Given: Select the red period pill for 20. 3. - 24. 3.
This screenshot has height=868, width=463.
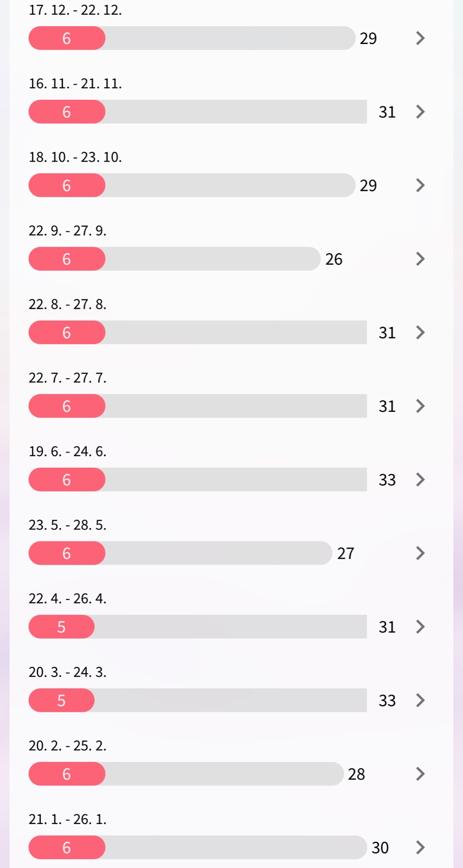Looking at the screenshot, I should [x=61, y=700].
